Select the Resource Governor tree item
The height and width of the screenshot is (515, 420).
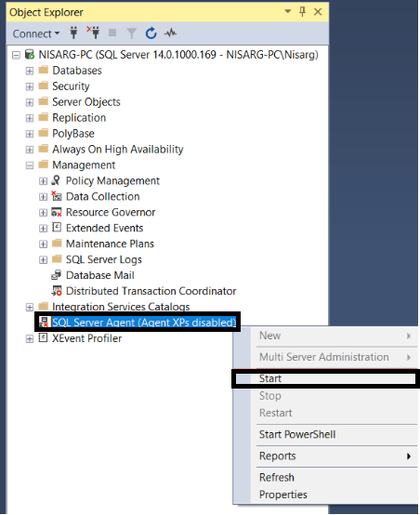[111, 212]
